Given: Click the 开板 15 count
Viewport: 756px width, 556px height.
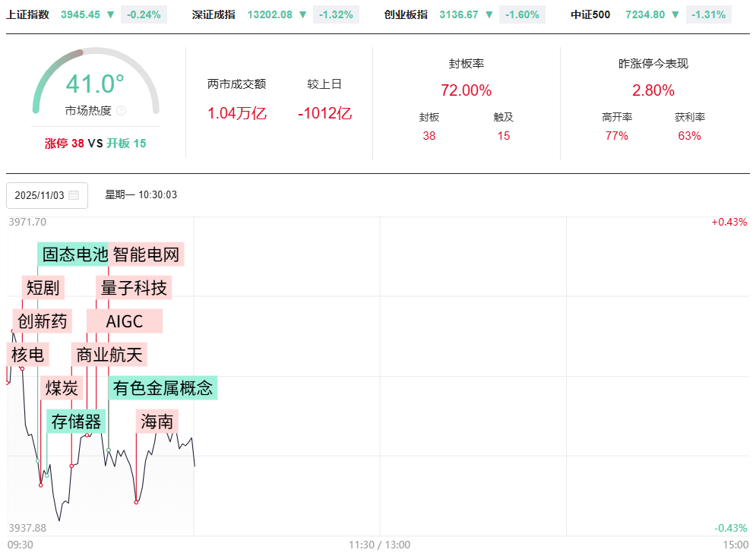Looking at the screenshot, I should (x=126, y=143).
